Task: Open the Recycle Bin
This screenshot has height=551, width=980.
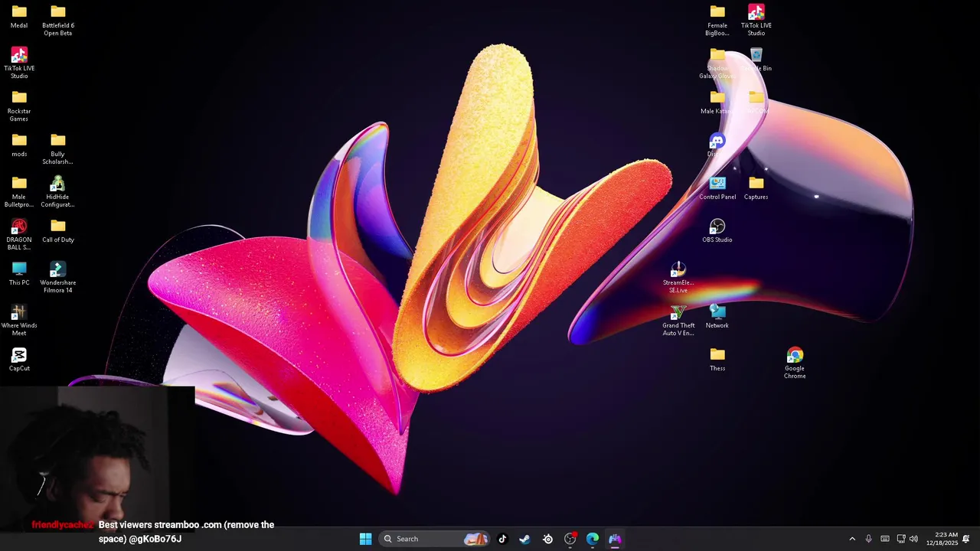Action: pos(756,60)
